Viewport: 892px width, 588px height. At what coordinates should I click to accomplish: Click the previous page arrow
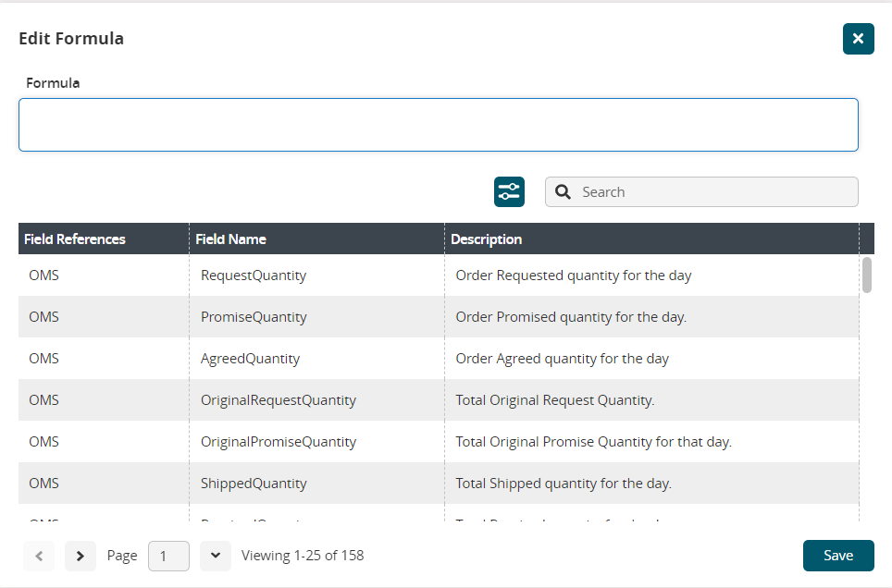tap(39, 556)
